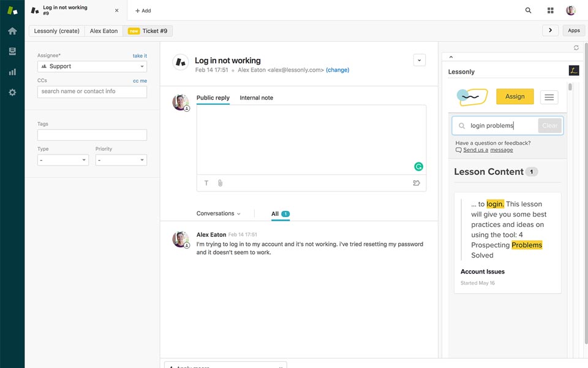Click into the reply text area

[x=311, y=140]
